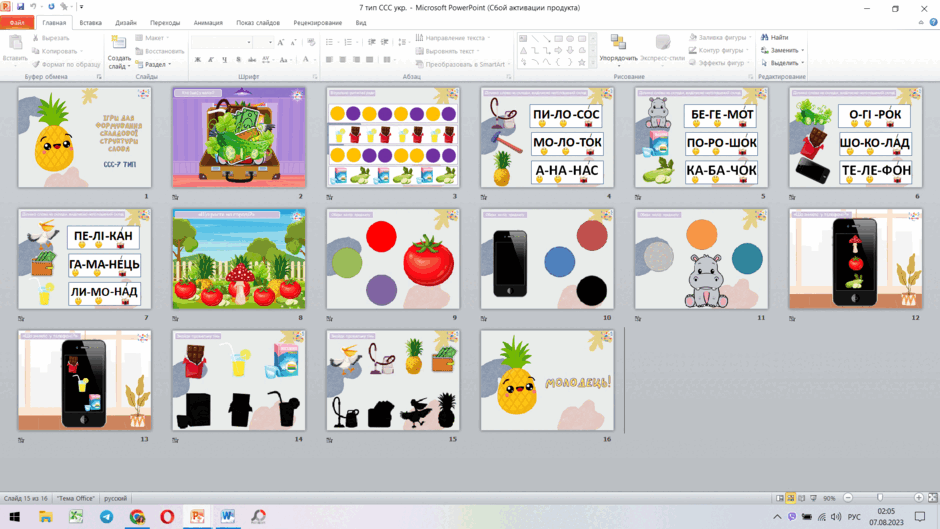Pick the font color button
The width and height of the screenshot is (940, 529).
pyautogui.click(x=306, y=59)
